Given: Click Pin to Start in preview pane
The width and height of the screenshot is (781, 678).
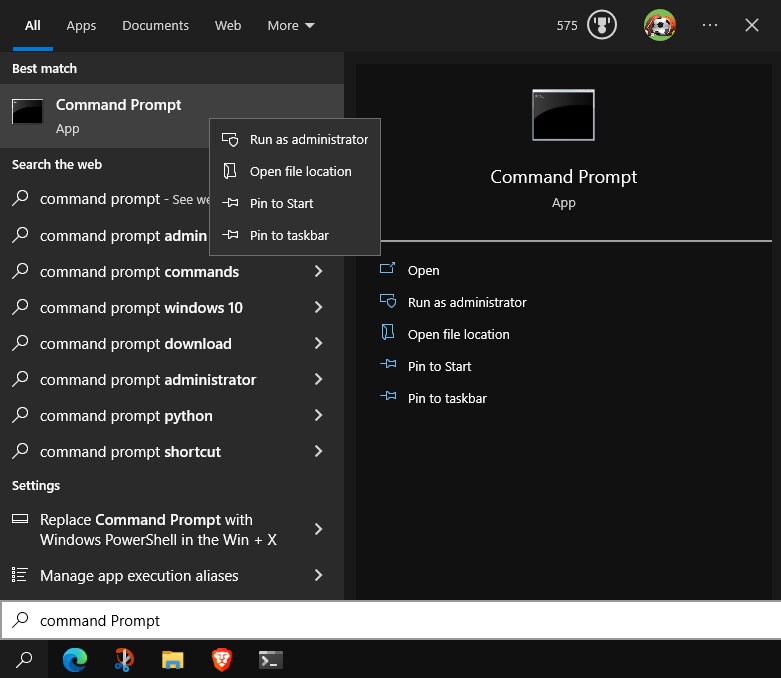Looking at the screenshot, I should 439,366.
